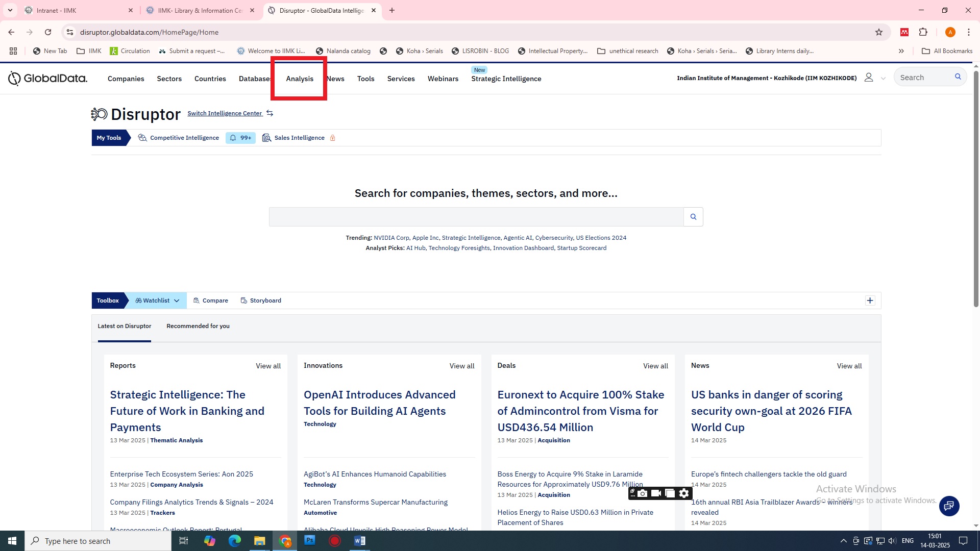Open the notifications bell showing 99+
The width and height of the screenshot is (980, 551).
(240, 138)
